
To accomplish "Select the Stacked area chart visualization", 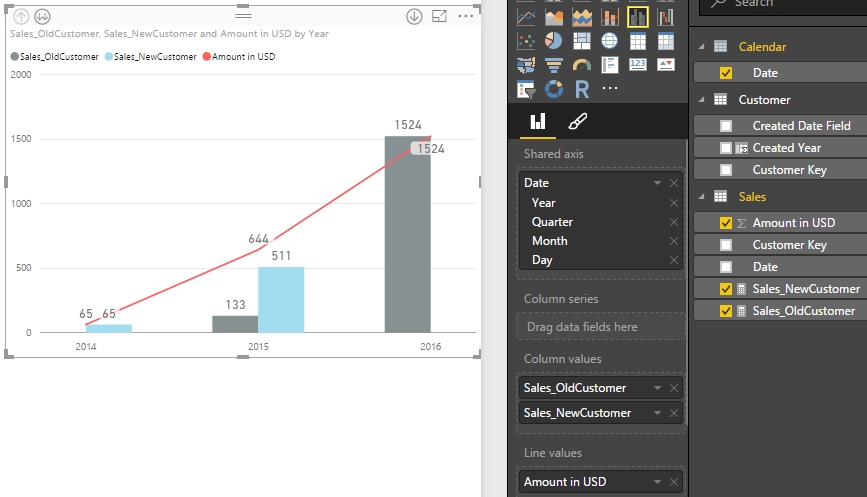I will click(x=582, y=17).
